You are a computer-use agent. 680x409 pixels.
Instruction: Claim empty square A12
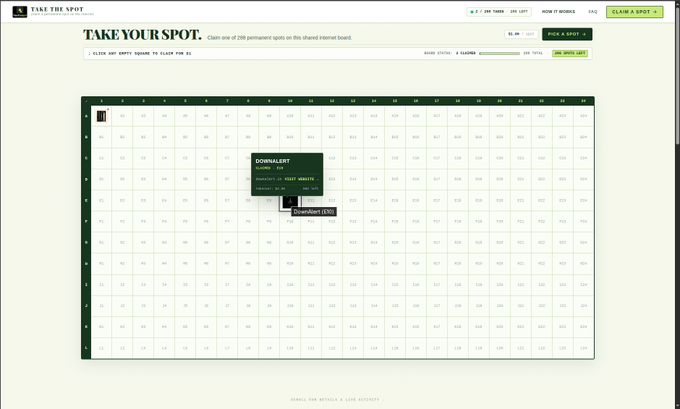click(x=332, y=116)
